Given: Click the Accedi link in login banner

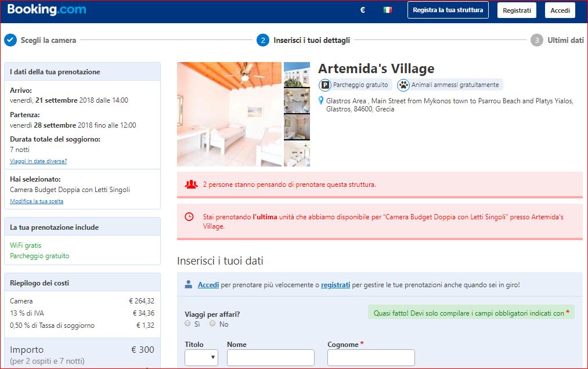Looking at the screenshot, I should coord(208,285).
